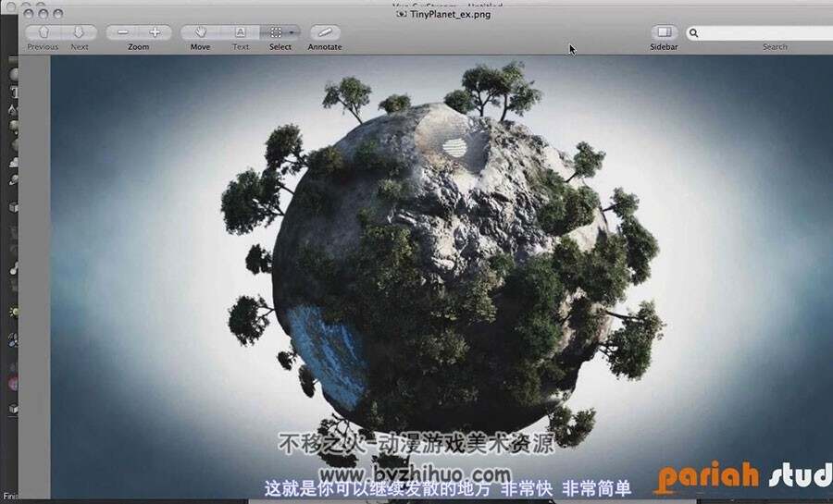Choose the Text tool
The height and width of the screenshot is (504, 833).
(240, 32)
